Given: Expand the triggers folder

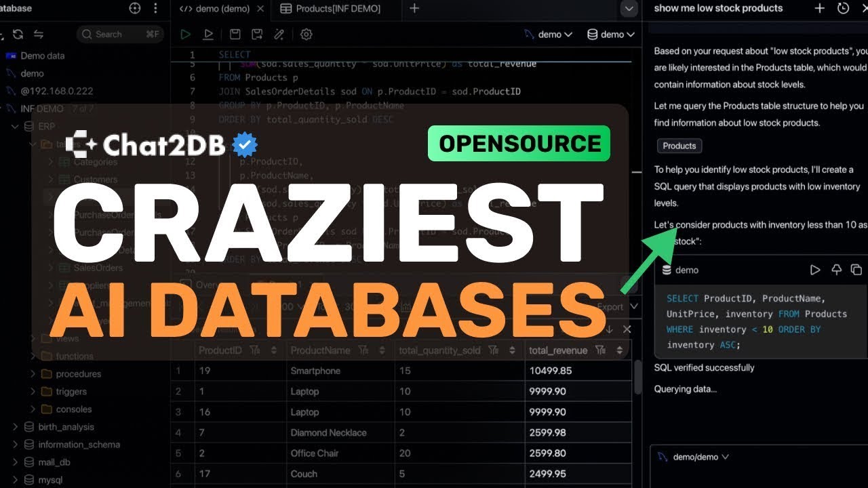Looking at the screenshot, I should (33, 391).
